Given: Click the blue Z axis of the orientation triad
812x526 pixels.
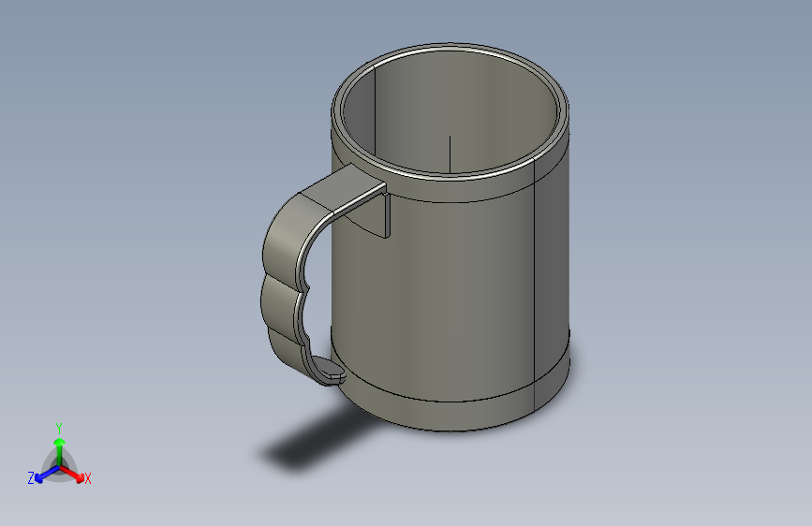Looking at the screenshot, I should [47, 474].
